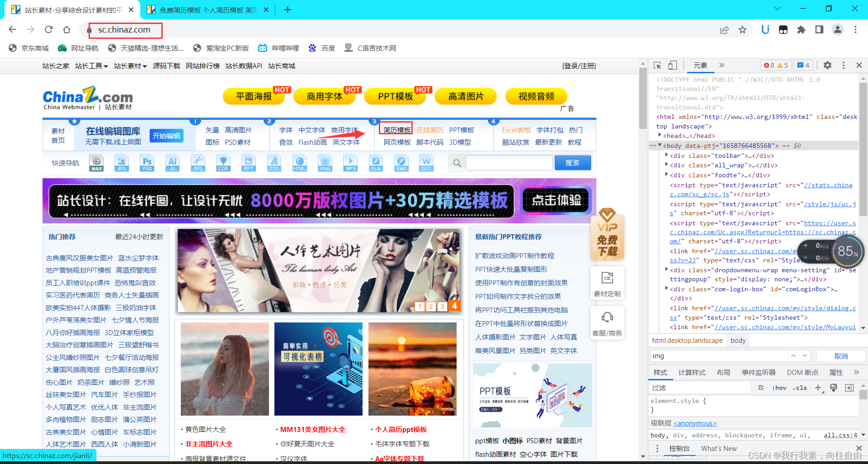Collapse the body element node
The image size is (868, 464).
pos(660,145)
